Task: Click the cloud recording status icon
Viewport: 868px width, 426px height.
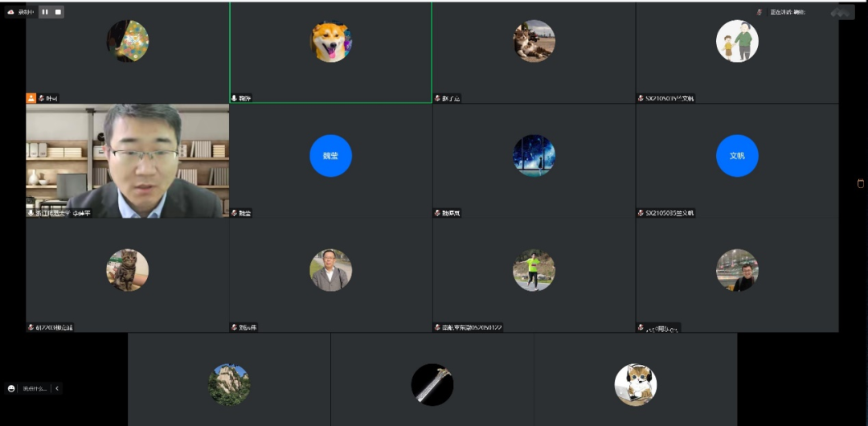Action: pyautogui.click(x=11, y=12)
